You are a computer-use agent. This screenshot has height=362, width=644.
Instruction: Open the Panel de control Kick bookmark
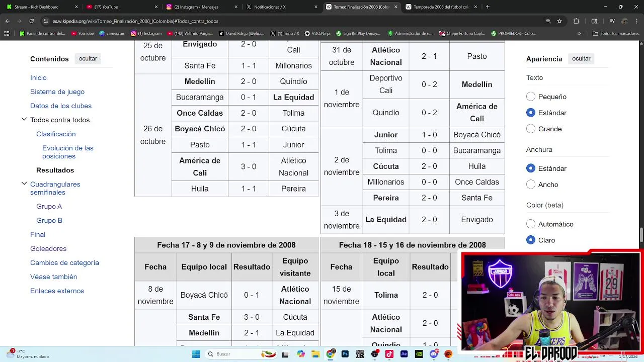43,34
